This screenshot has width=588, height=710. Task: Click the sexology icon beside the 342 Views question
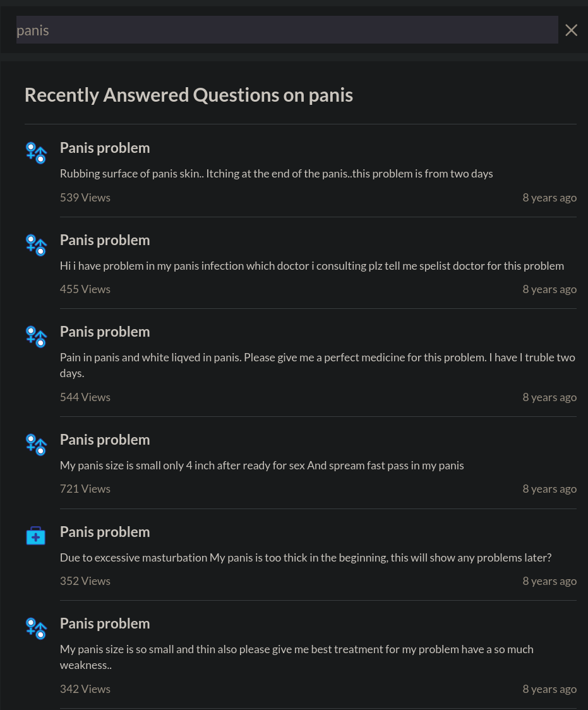point(36,629)
